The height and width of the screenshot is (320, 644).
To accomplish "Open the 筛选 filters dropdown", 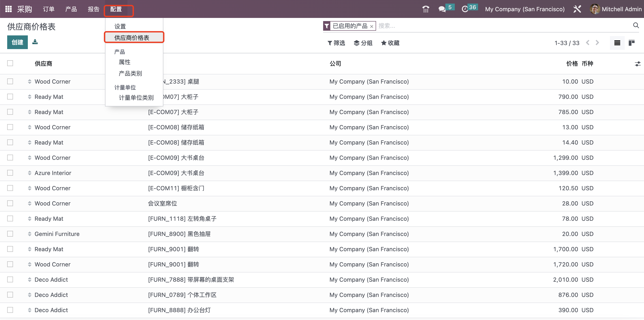I will click(336, 43).
